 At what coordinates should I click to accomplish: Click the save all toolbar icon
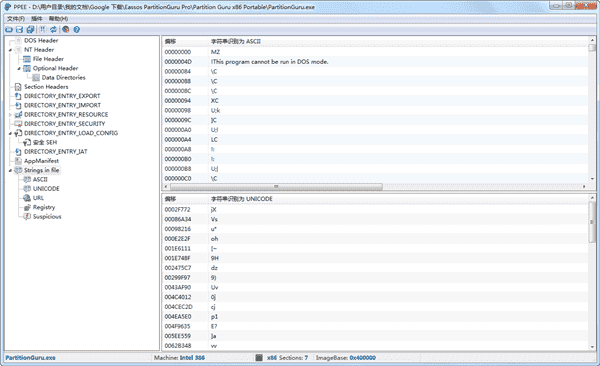[30, 29]
